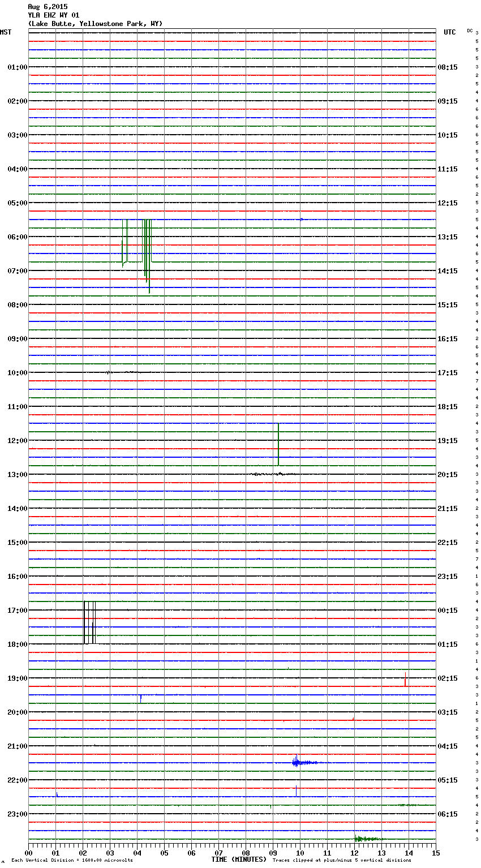Screen dimensions: 481x868
Task: Click the 13:15 UTC time label
Action: [448, 237]
